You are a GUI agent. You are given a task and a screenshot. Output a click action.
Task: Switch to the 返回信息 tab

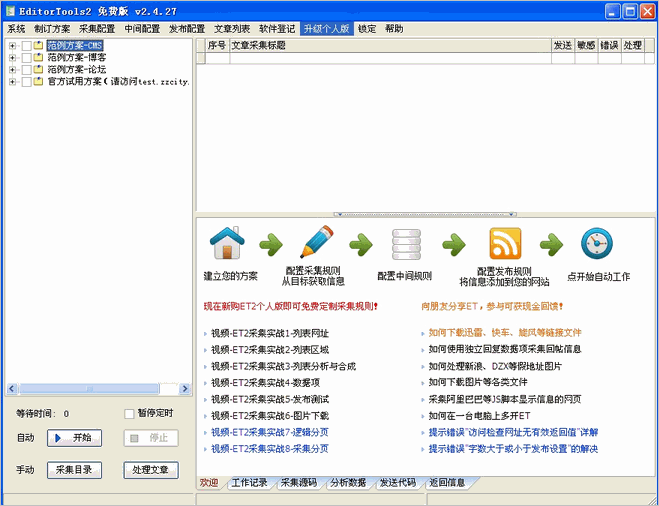point(447,482)
